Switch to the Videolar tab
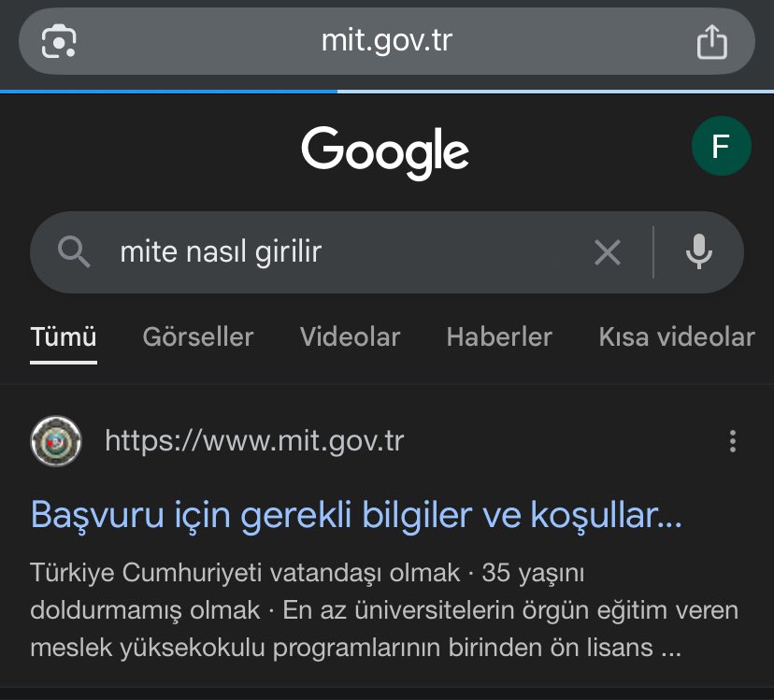Screen dimensions: 774x700 pyautogui.click(x=350, y=337)
